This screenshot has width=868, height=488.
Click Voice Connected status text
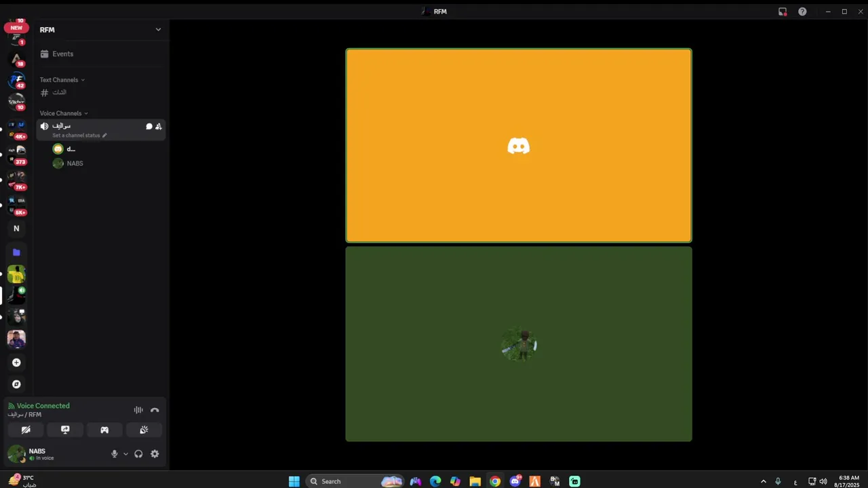point(43,406)
